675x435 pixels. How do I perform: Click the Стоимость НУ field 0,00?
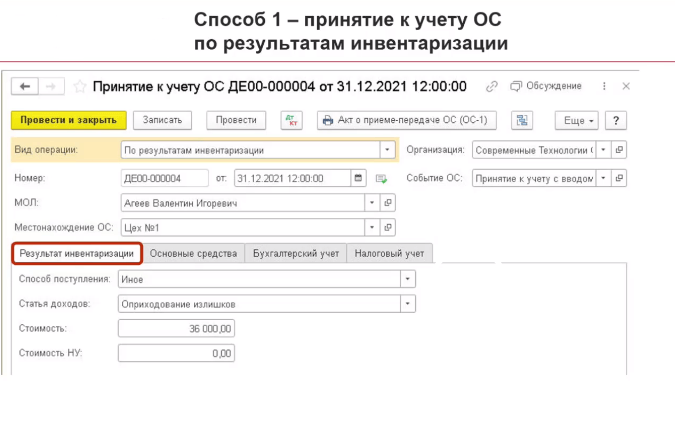tap(176, 353)
